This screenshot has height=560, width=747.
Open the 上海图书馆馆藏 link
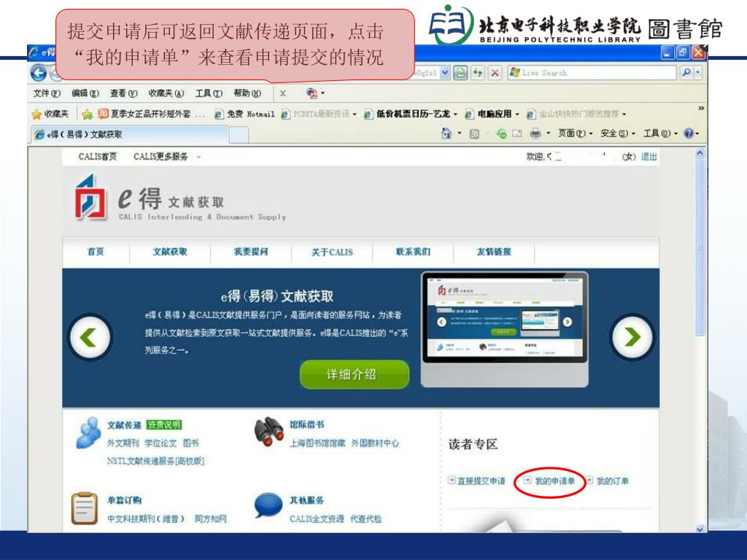[317, 443]
